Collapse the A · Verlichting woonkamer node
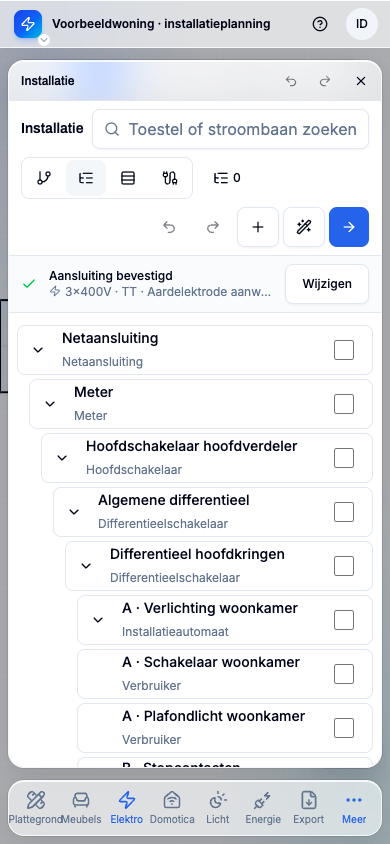 point(98,620)
